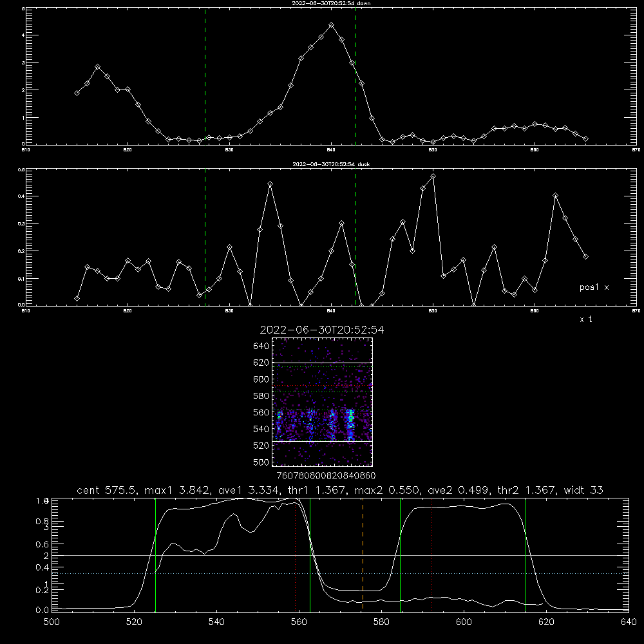Click the solid green line at 525 in bottom plot

[155, 555]
